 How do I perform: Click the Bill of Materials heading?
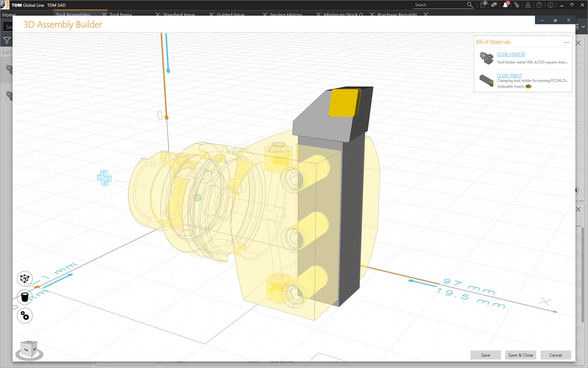(x=493, y=42)
